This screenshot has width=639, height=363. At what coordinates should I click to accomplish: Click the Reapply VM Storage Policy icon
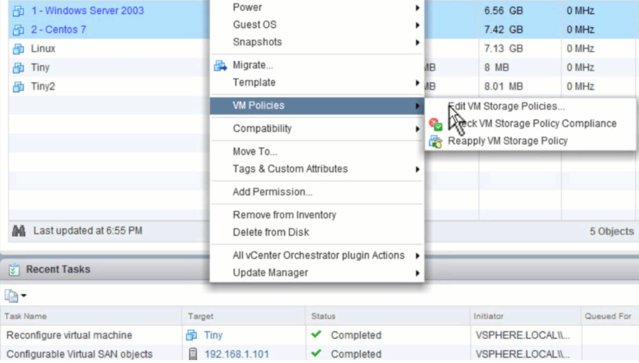point(436,141)
